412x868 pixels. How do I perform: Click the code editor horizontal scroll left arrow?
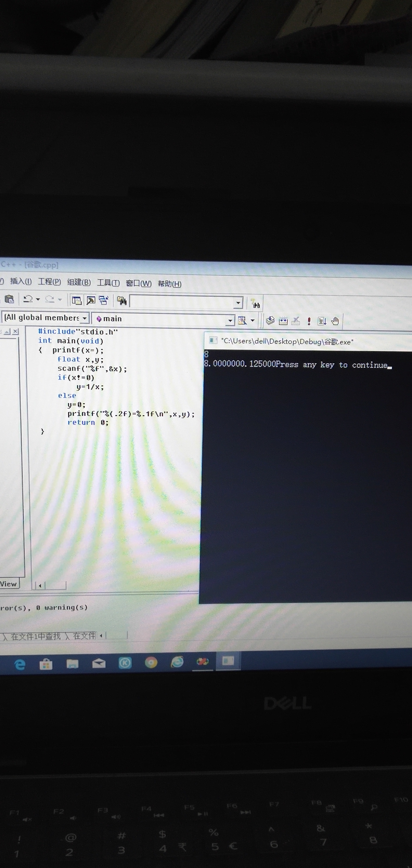point(40,586)
